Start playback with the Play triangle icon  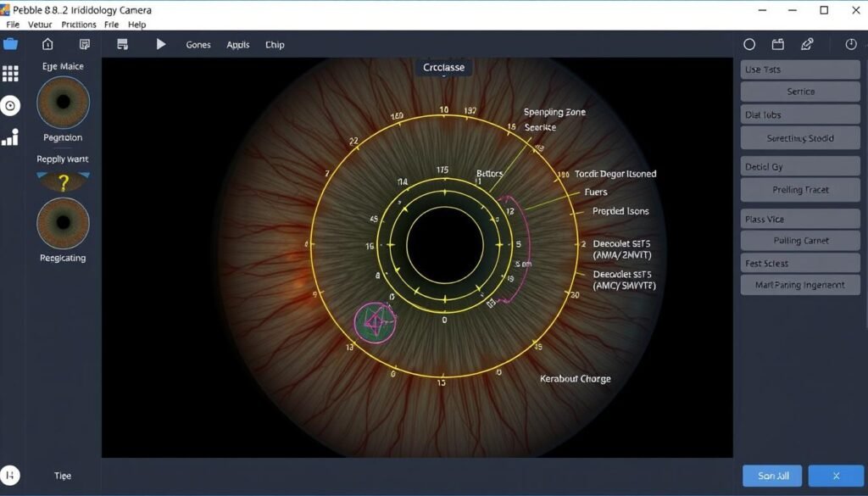[x=160, y=44]
